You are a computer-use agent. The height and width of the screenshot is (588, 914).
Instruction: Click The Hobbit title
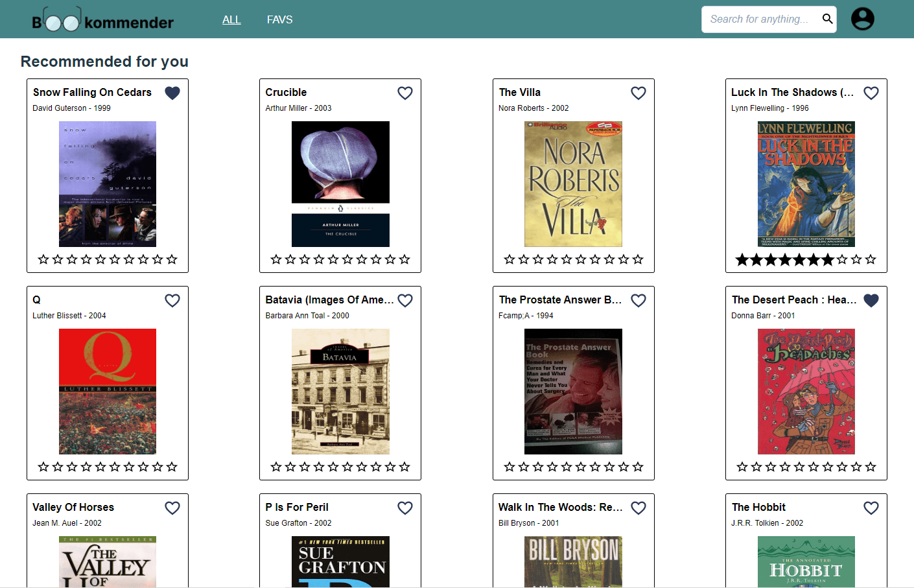point(758,507)
